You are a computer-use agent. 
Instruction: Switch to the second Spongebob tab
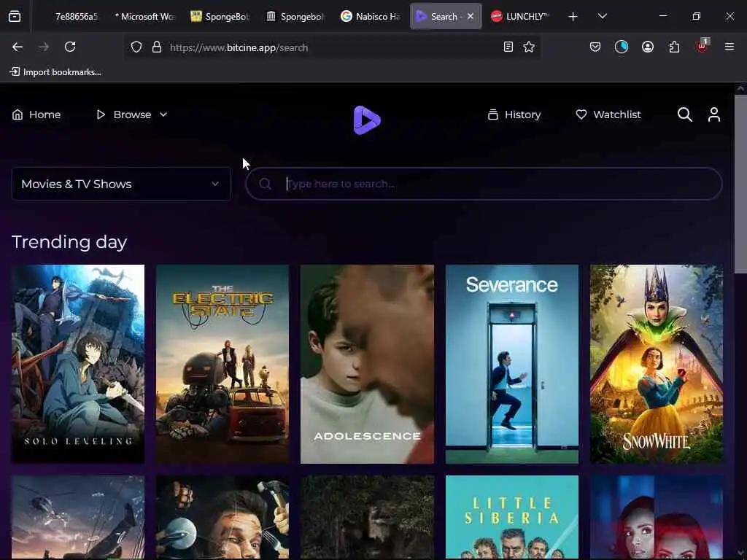click(295, 16)
